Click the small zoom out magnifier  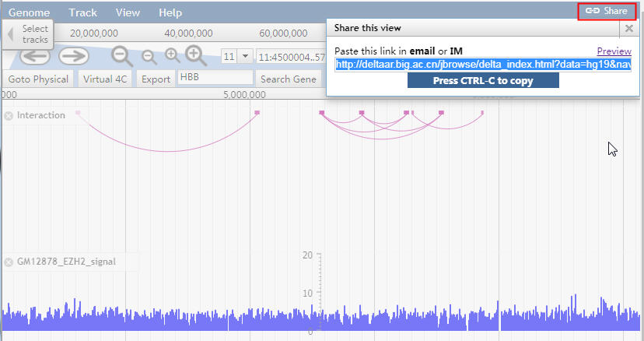click(149, 57)
